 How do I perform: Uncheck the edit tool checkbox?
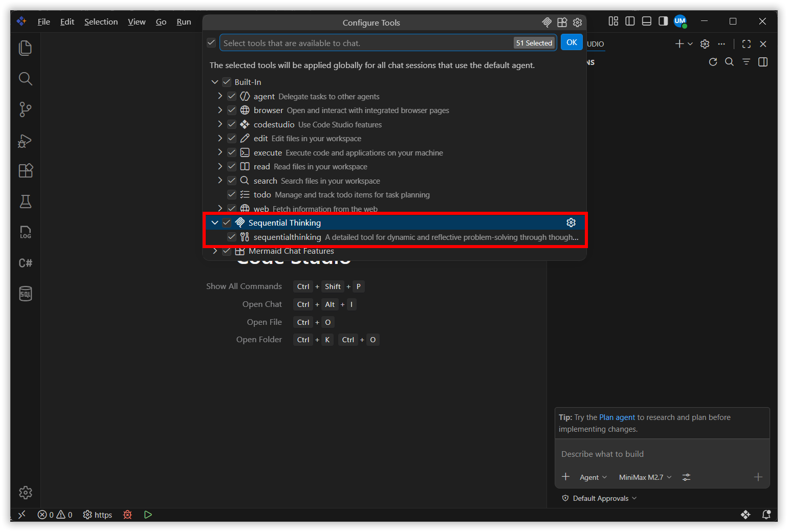[232, 138]
